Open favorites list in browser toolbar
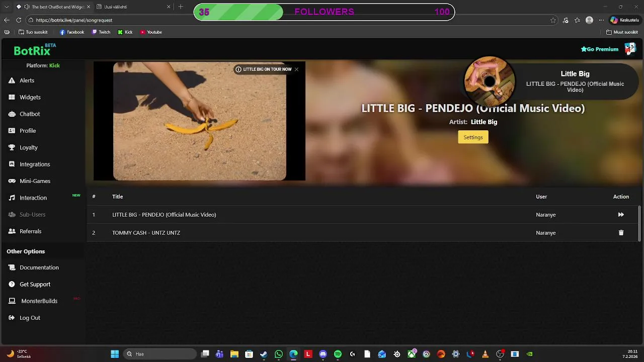Viewport: 644px width, 362px height. [x=578, y=20]
